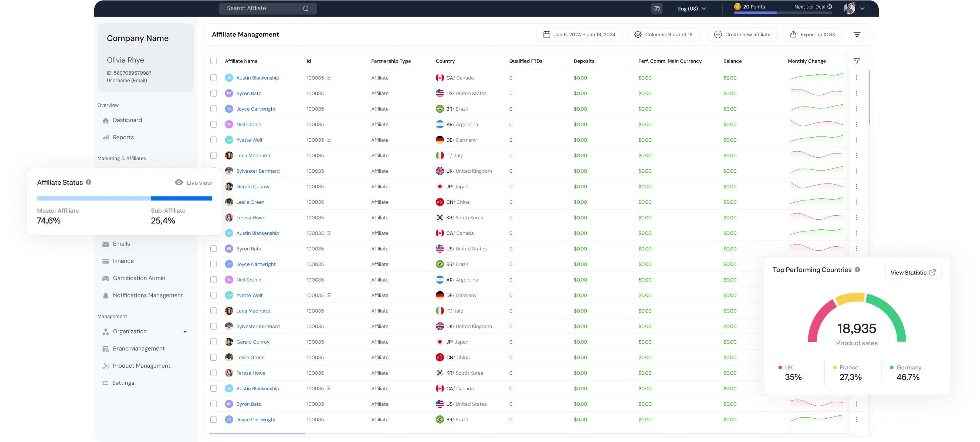
Task: Click the funnel filter icon in table header
Action: pyautogui.click(x=857, y=61)
